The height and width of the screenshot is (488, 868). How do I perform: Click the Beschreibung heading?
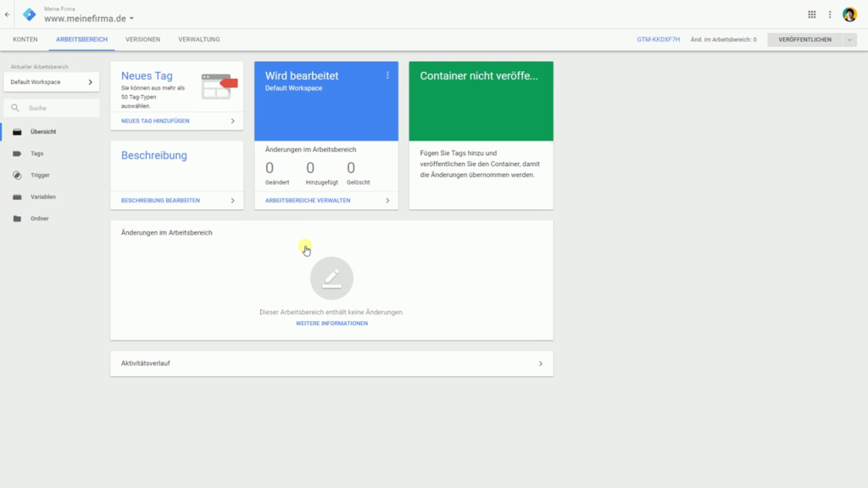[x=154, y=156]
